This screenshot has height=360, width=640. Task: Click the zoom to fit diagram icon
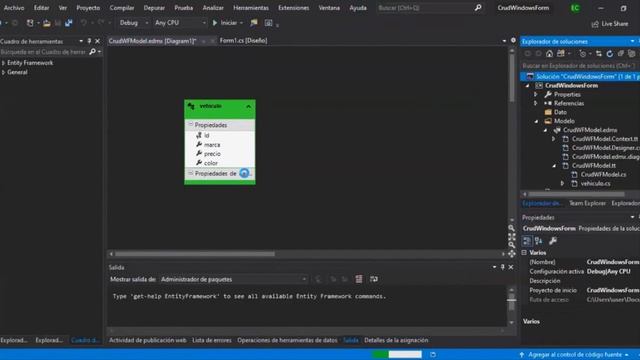click(511, 237)
